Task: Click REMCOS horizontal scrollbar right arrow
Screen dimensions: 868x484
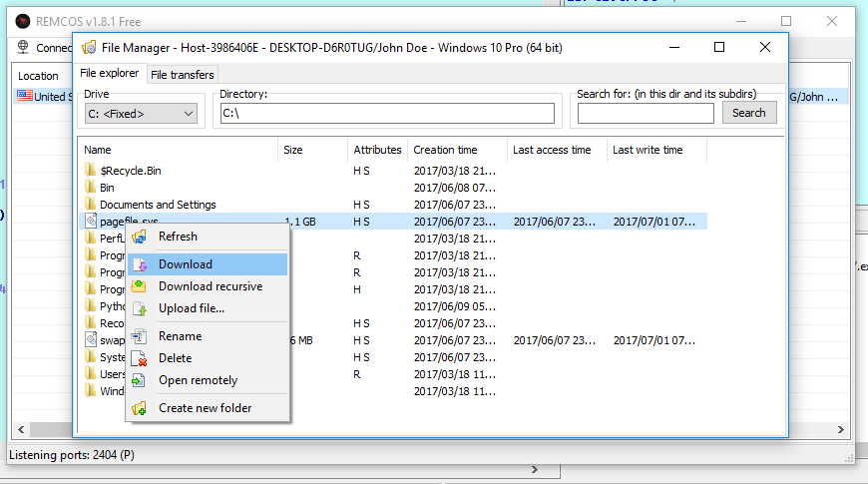Action: (x=841, y=429)
